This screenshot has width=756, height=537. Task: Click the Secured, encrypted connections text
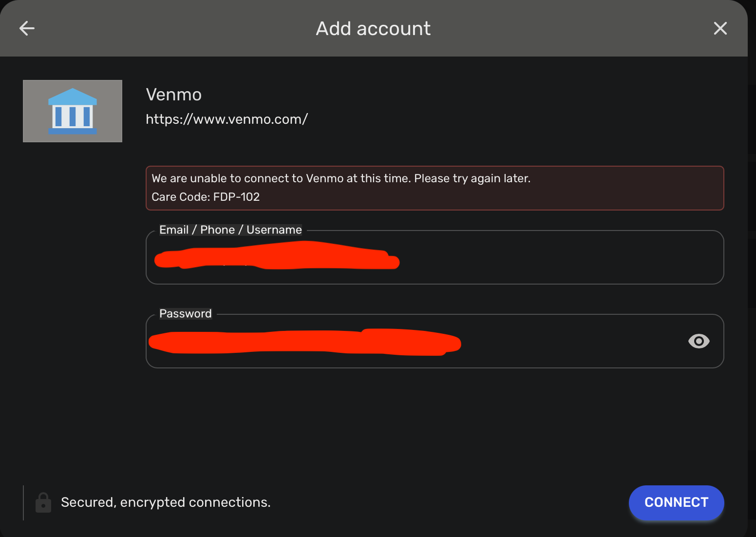(166, 502)
